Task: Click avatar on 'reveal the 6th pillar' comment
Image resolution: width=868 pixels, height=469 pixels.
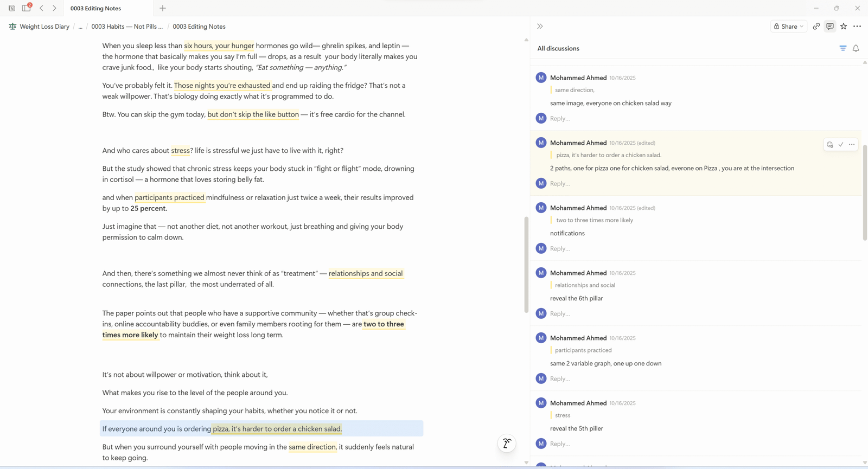Action: pos(541,273)
